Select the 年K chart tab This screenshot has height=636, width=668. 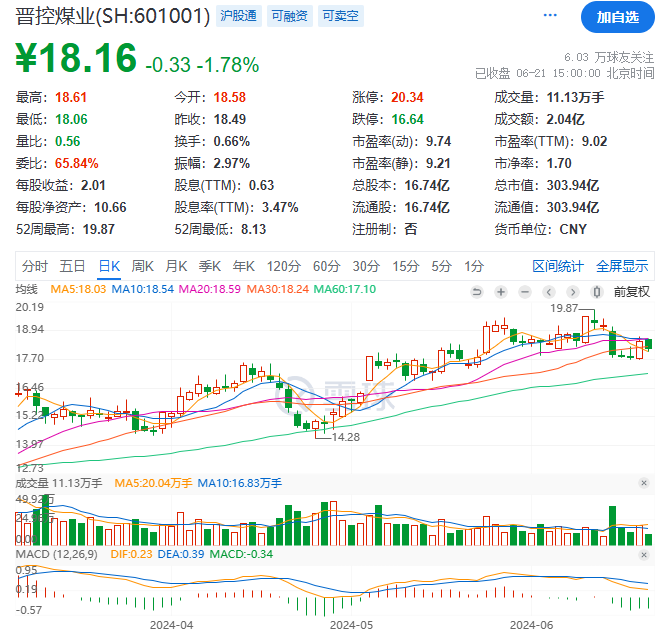pyautogui.click(x=243, y=266)
